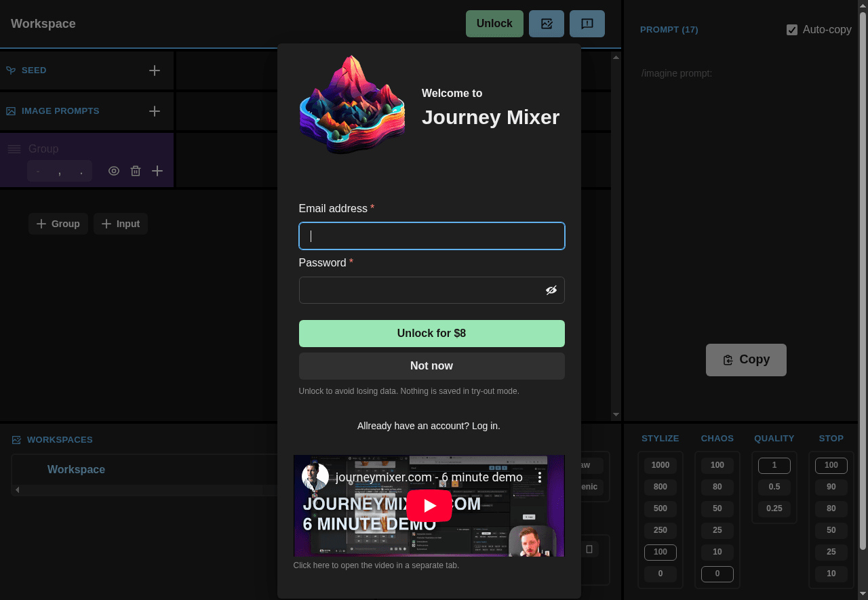Click the plus icon next to IMAGE PROMPTS
The width and height of the screenshot is (868, 600).
pyautogui.click(x=154, y=111)
